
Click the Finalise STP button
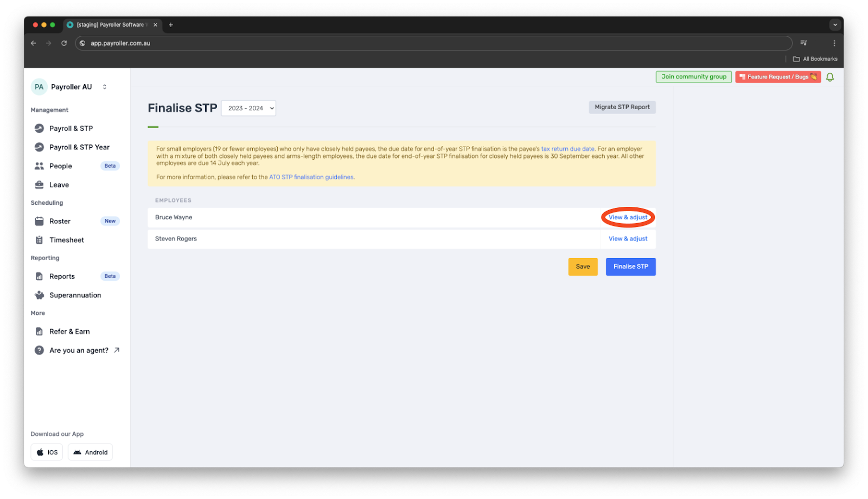(x=630, y=267)
